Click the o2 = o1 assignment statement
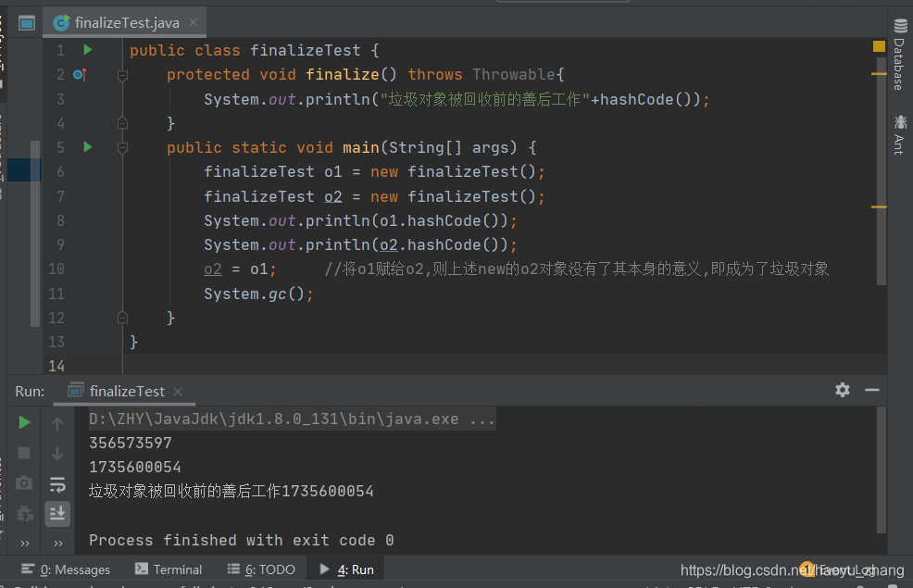The width and height of the screenshot is (913, 588). pos(241,269)
